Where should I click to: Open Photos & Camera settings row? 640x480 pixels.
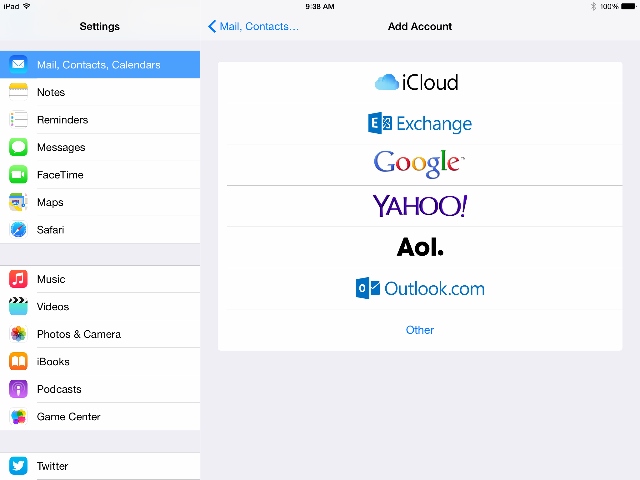100,334
